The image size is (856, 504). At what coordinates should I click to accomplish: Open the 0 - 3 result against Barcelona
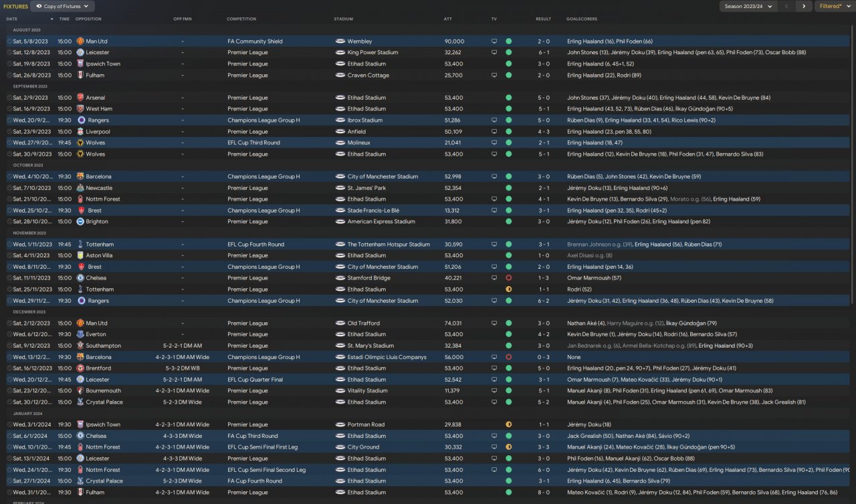(544, 357)
